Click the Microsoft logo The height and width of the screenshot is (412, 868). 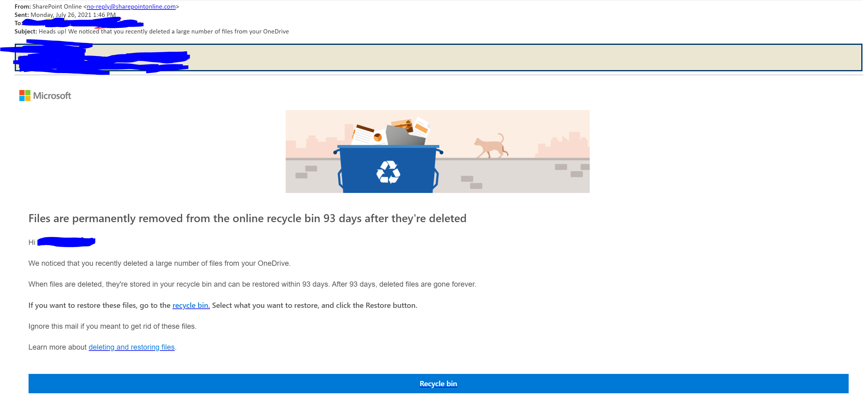click(25, 96)
